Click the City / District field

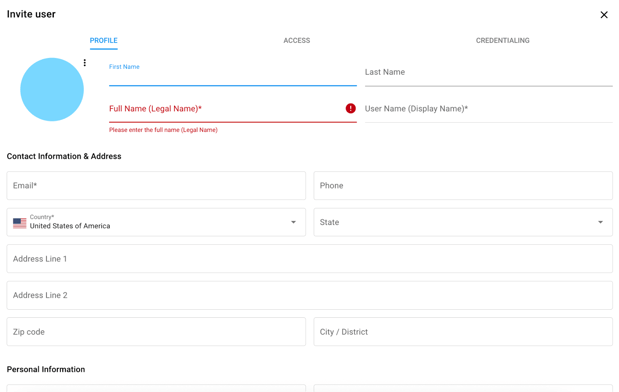(x=463, y=332)
